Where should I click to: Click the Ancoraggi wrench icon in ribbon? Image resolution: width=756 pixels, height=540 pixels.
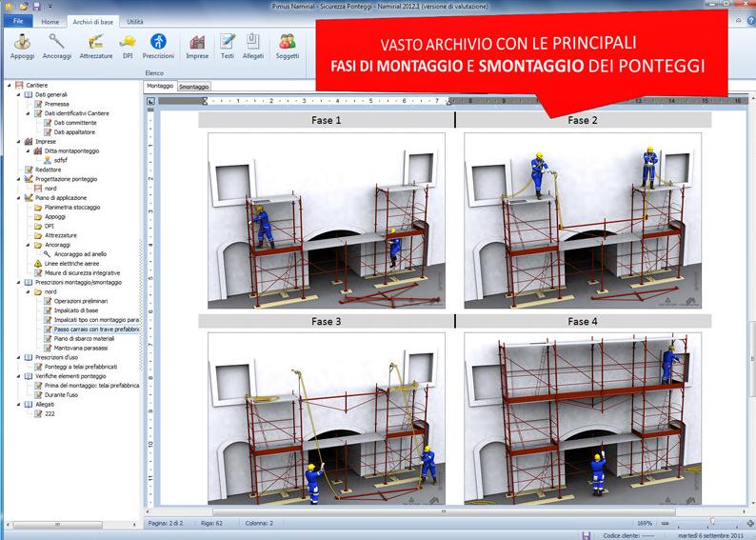pyautogui.click(x=57, y=45)
